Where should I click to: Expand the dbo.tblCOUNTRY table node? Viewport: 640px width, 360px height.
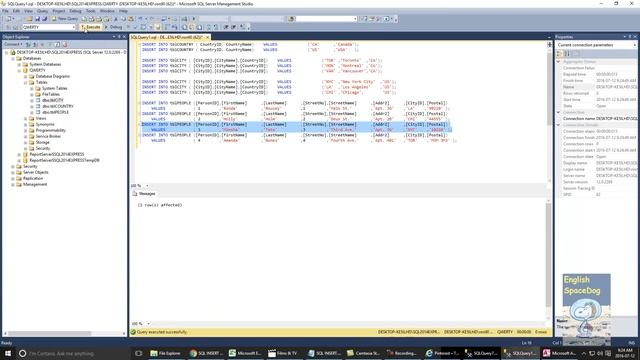coord(32,106)
